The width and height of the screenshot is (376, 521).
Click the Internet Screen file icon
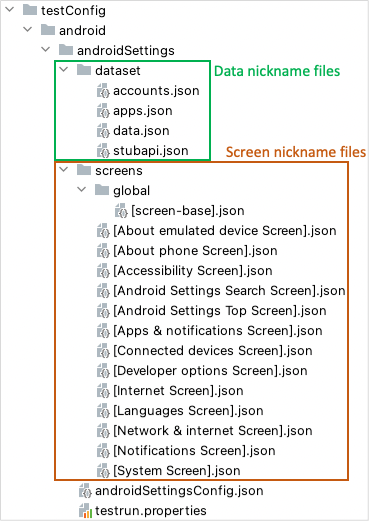click(x=103, y=391)
